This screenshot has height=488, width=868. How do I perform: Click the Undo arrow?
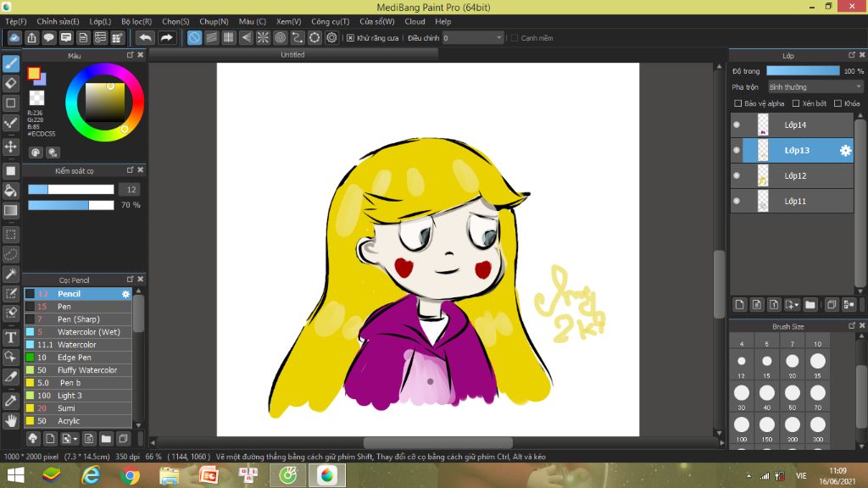click(146, 37)
